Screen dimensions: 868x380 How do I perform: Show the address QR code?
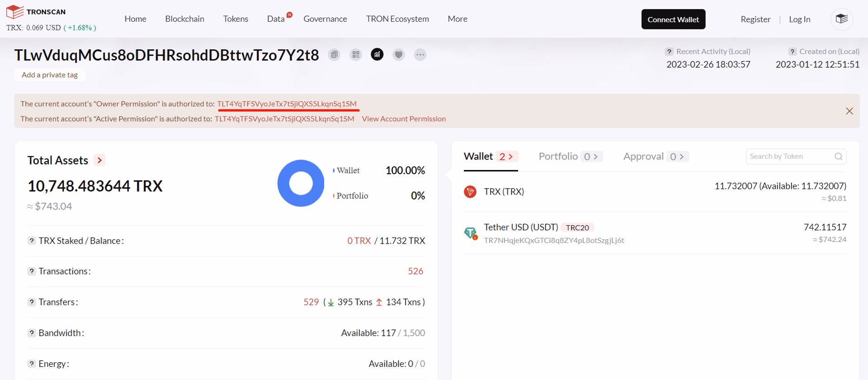356,55
